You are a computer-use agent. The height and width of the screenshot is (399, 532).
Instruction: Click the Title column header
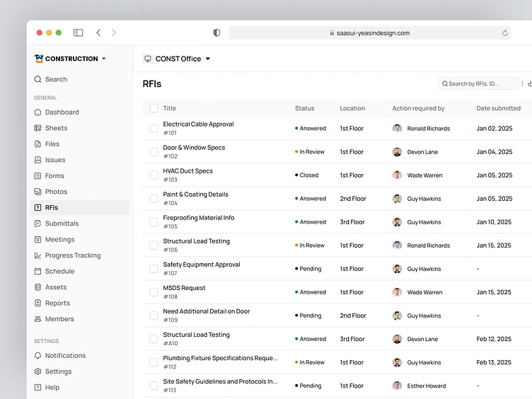tap(169, 108)
